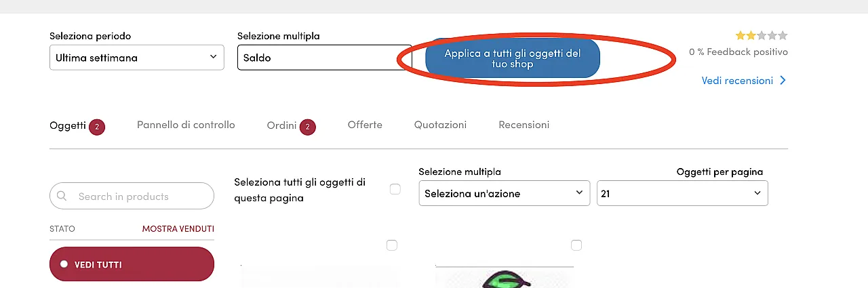Viewport: 868px width, 288px height.
Task: Click the Ordini count badge
Action: pyautogui.click(x=308, y=127)
